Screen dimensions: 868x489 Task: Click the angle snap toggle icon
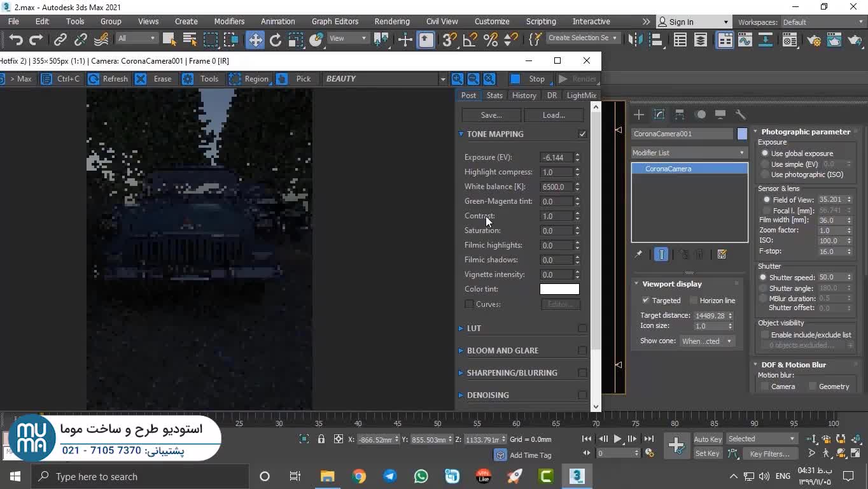point(470,40)
